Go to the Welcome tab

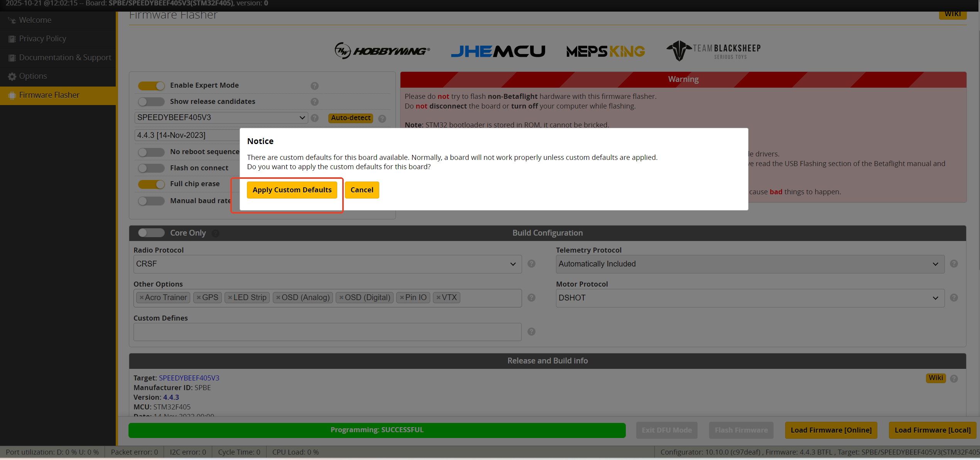point(35,20)
